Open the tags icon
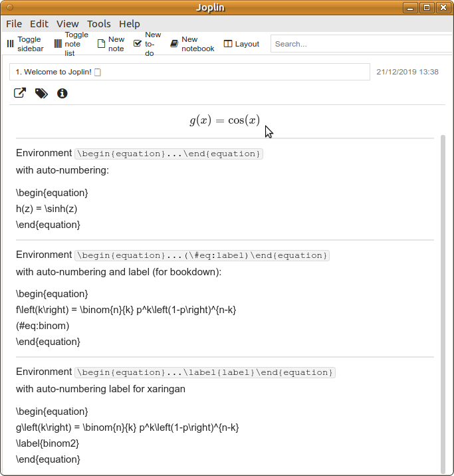Image resolution: width=454 pixels, height=476 pixels. click(41, 94)
